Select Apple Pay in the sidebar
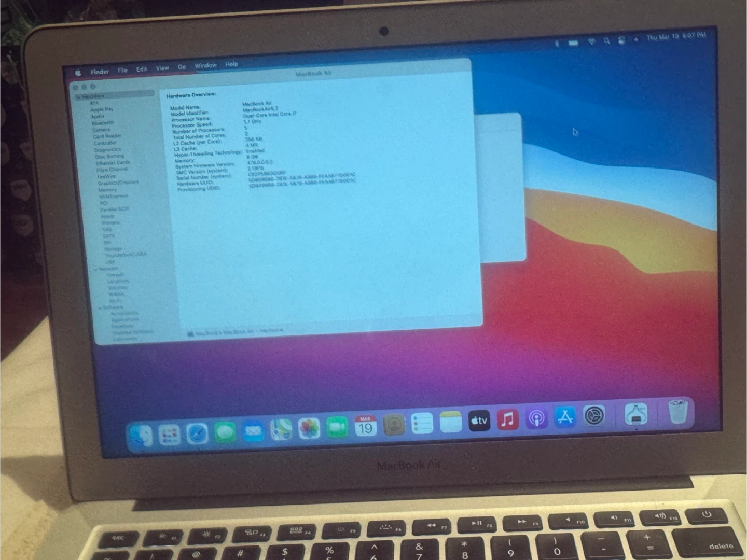 point(102,109)
